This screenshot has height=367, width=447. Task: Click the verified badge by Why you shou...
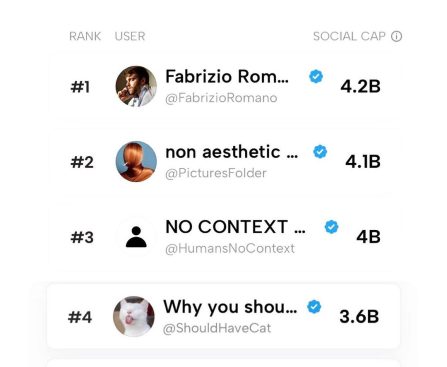(314, 307)
